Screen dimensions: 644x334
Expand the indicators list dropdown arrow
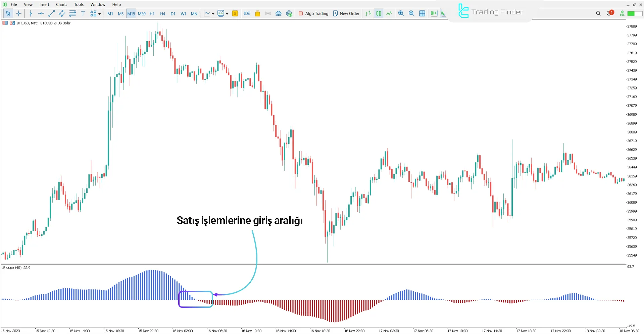[x=227, y=14]
